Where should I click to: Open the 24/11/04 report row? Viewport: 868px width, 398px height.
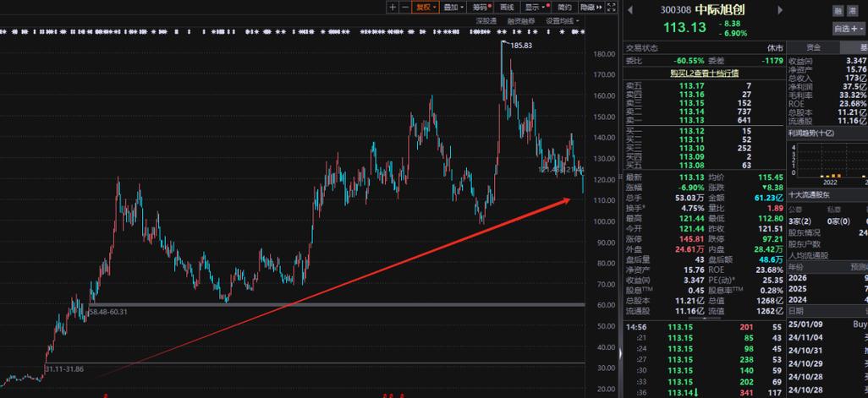(827, 337)
